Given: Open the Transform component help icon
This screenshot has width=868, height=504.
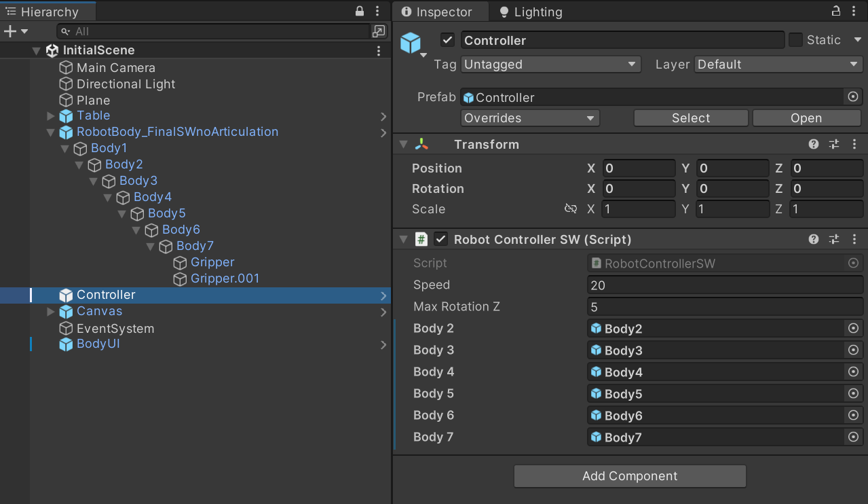Looking at the screenshot, I should click(x=814, y=145).
